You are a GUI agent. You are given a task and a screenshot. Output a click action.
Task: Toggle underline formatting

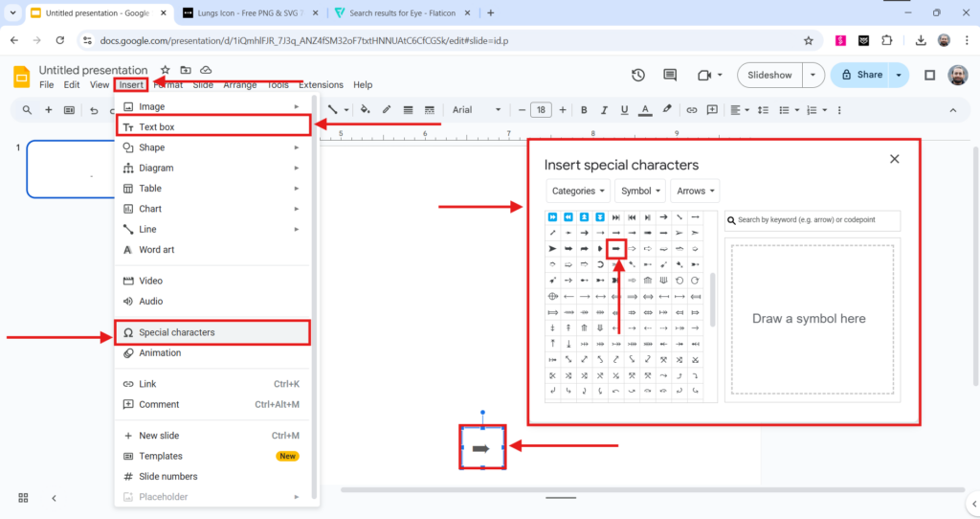point(624,110)
